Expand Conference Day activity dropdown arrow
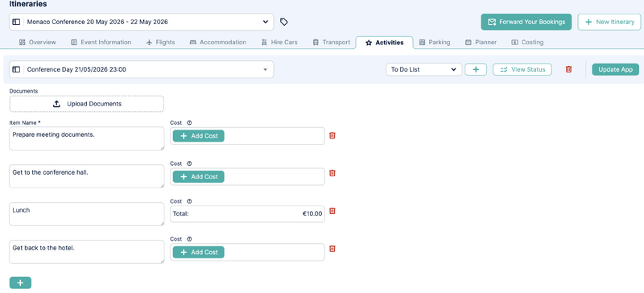The image size is (644, 293). coord(266,69)
